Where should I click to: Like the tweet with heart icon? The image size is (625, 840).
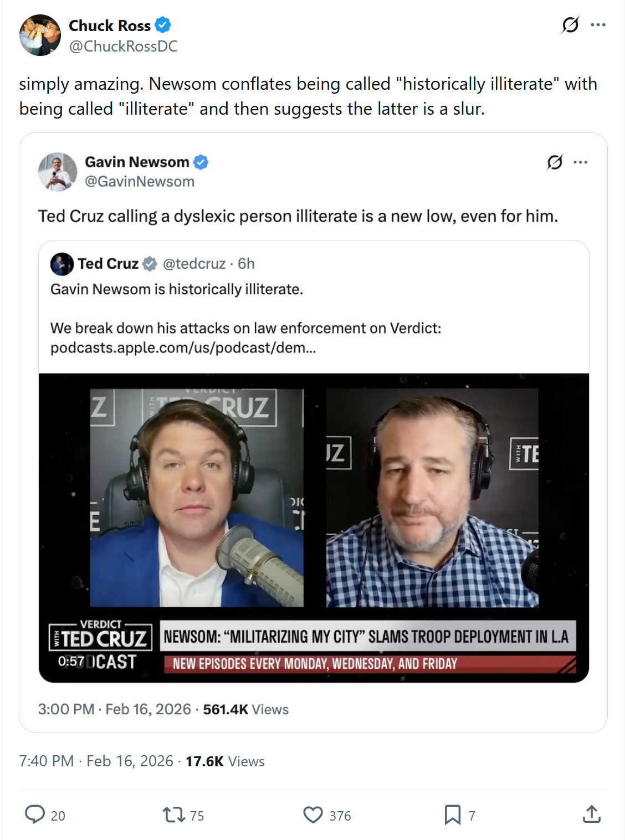pos(313,815)
